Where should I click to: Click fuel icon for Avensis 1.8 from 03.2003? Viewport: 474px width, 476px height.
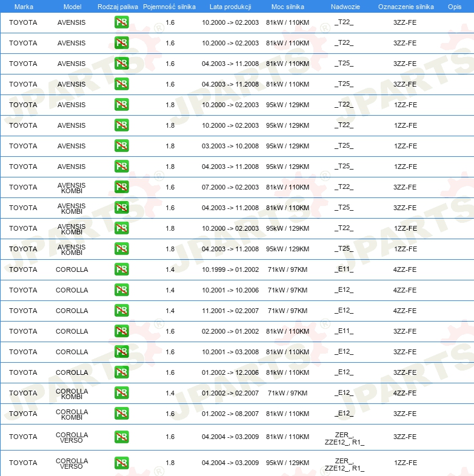tap(121, 146)
